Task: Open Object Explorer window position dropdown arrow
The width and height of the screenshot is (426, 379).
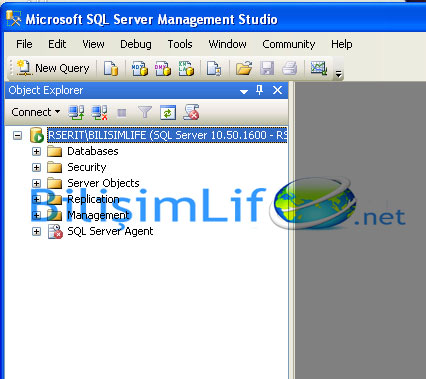Action: coord(244,91)
